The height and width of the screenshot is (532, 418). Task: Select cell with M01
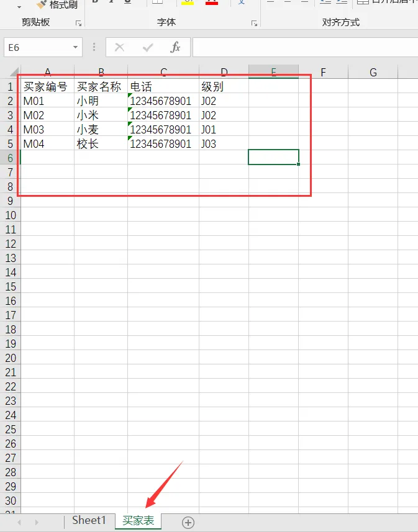coord(48,101)
